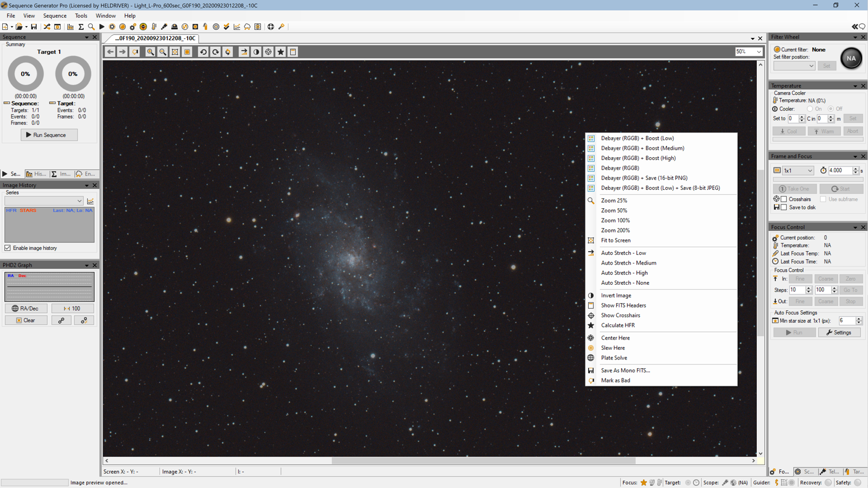Viewport: 868px width, 488px height.
Task: Open the histogram tool in the main toolbar
Action: click(71, 27)
